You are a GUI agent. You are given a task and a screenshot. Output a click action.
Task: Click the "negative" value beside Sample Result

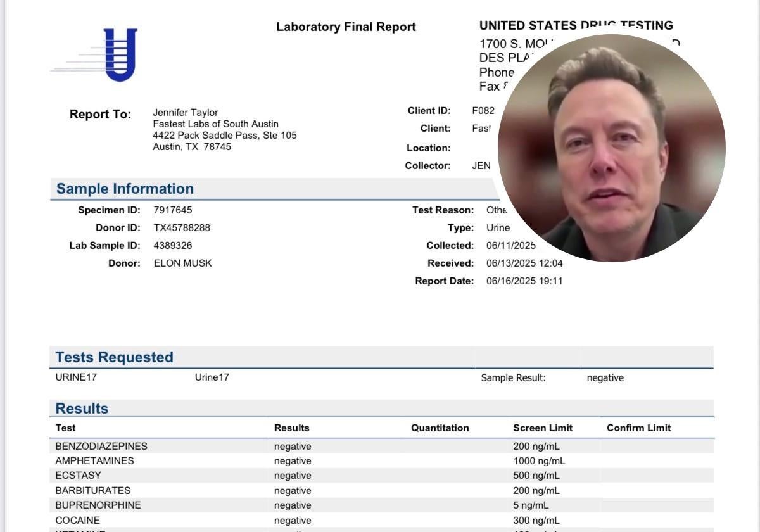click(605, 378)
